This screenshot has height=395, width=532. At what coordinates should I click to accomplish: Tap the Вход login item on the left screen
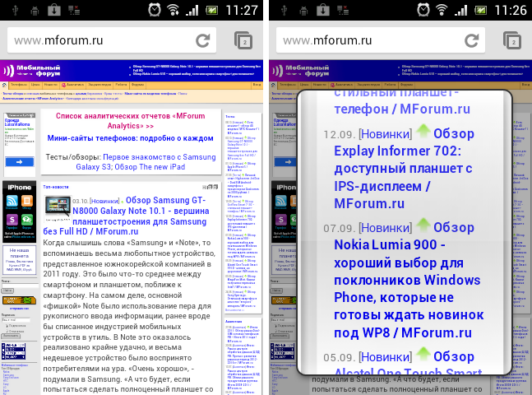tap(257, 85)
